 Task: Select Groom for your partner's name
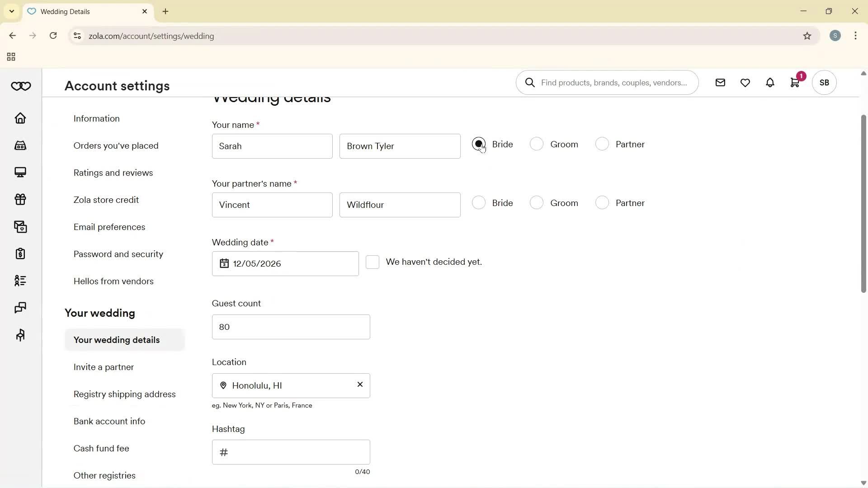point(537,203)
